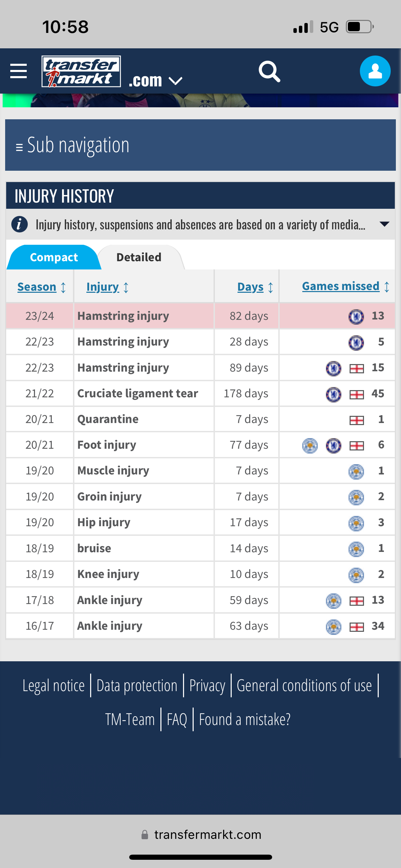Screen dimensions: 401x868
Task: Switch to the Detailed tab
Action: click(139, 257)
